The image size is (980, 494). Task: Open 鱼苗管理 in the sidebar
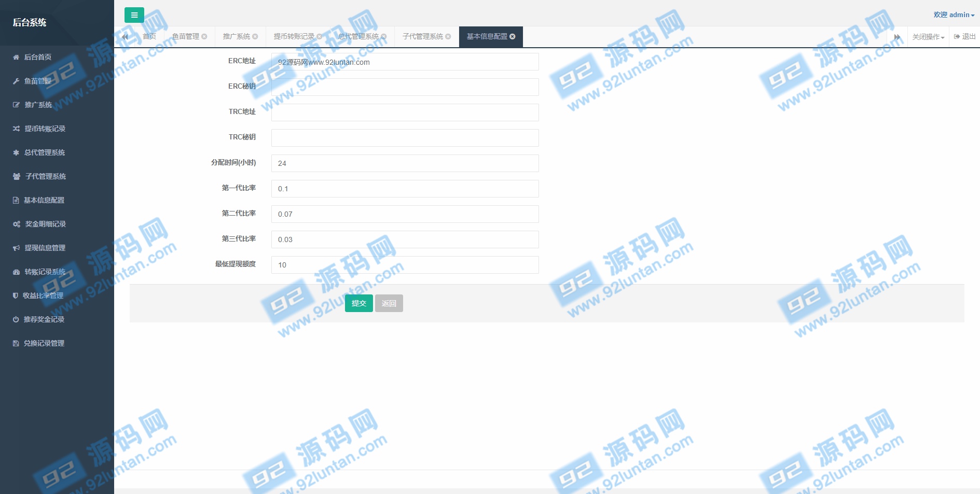coord(57,81)
